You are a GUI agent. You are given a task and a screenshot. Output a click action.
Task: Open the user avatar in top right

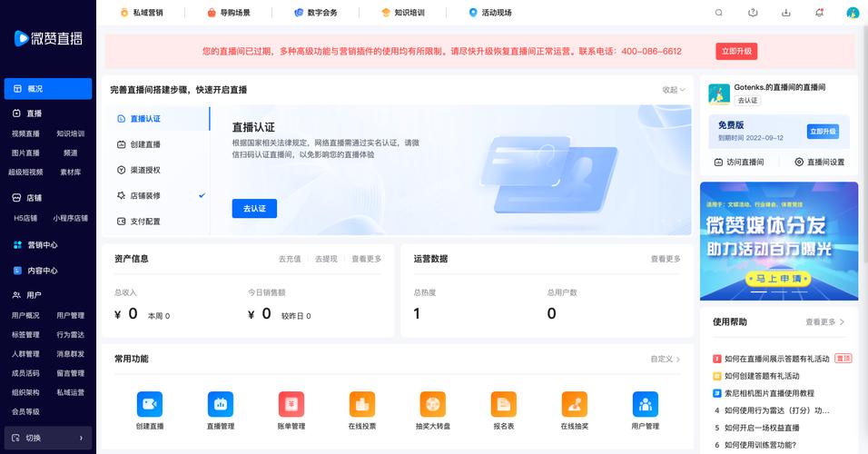(853, 12)
